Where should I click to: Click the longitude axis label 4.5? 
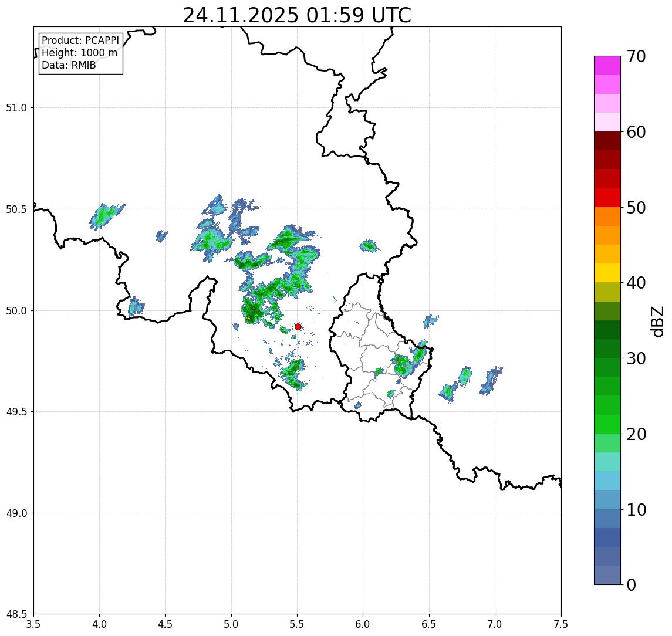(x=166, y=624)
